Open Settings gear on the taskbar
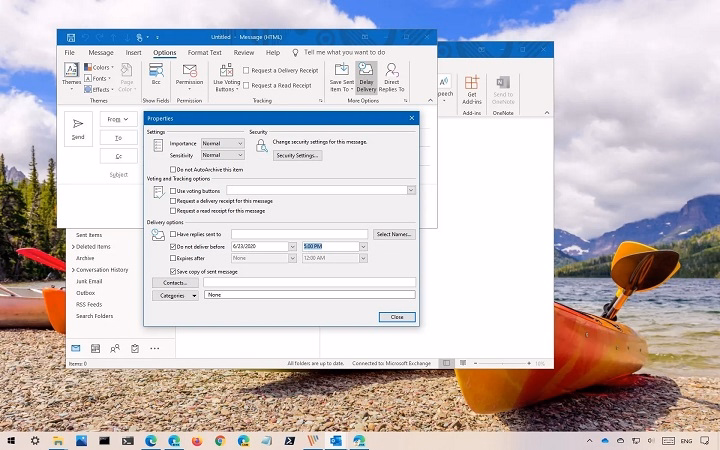 coord(35,441)
